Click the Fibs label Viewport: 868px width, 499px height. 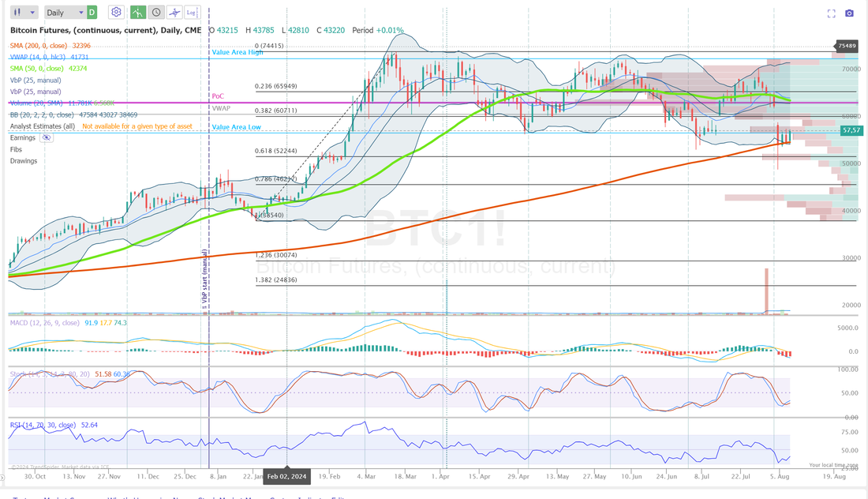coord(16,149)
